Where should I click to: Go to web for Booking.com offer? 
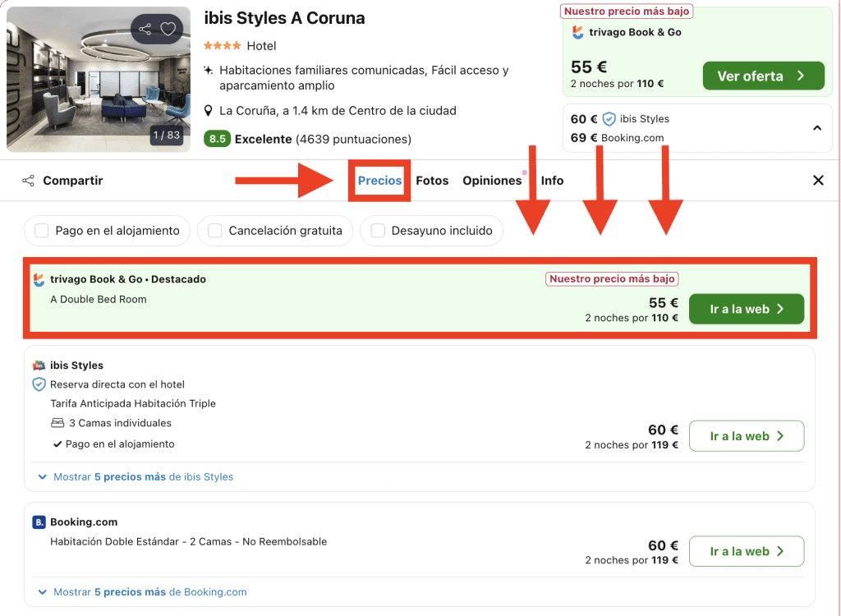click(x=746, y=551)
